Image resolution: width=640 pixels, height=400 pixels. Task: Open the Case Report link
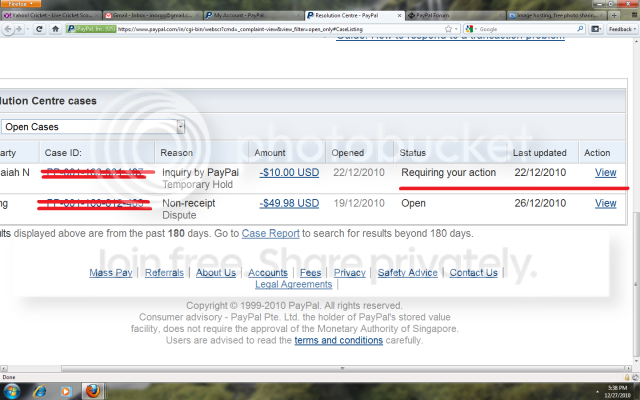click(x=271, y=233)
